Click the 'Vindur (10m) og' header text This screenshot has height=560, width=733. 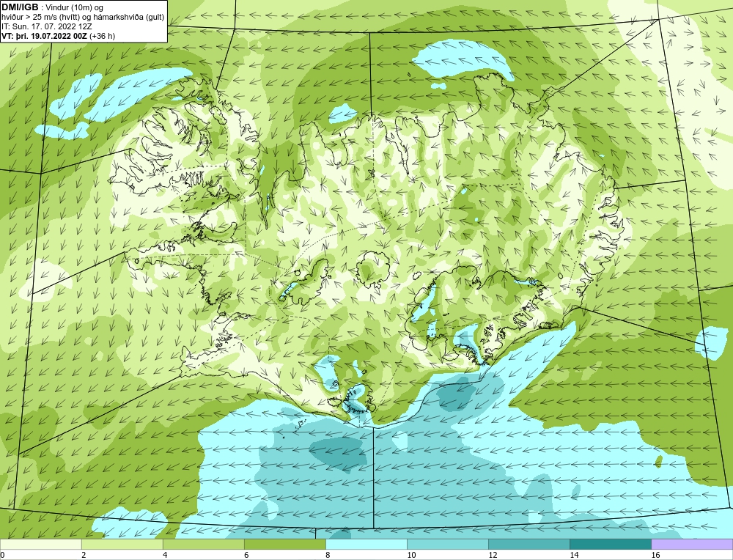tap(75, 7)
